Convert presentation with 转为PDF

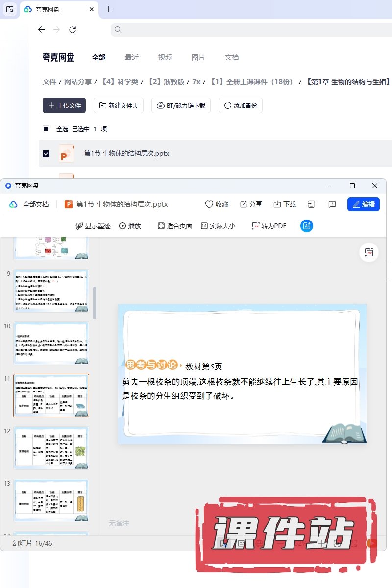pyautogui.click(x=269, y=226)
